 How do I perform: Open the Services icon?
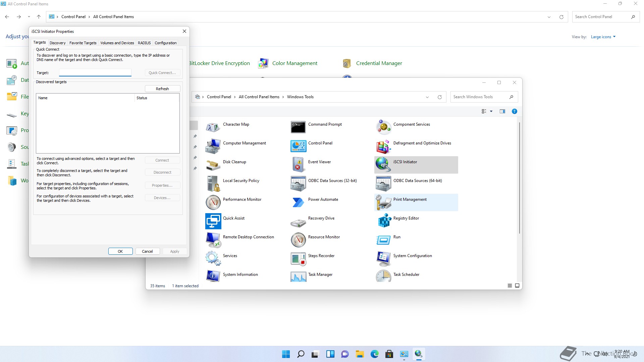click(x=213, y=259)
